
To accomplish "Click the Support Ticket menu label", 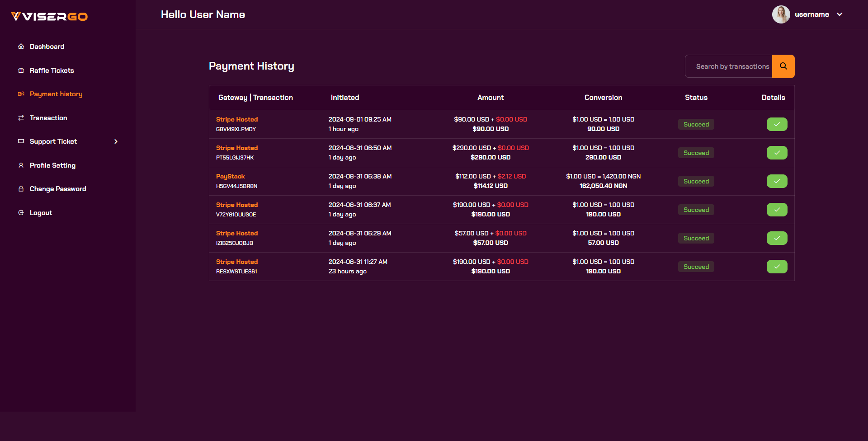I will [53, 141].
